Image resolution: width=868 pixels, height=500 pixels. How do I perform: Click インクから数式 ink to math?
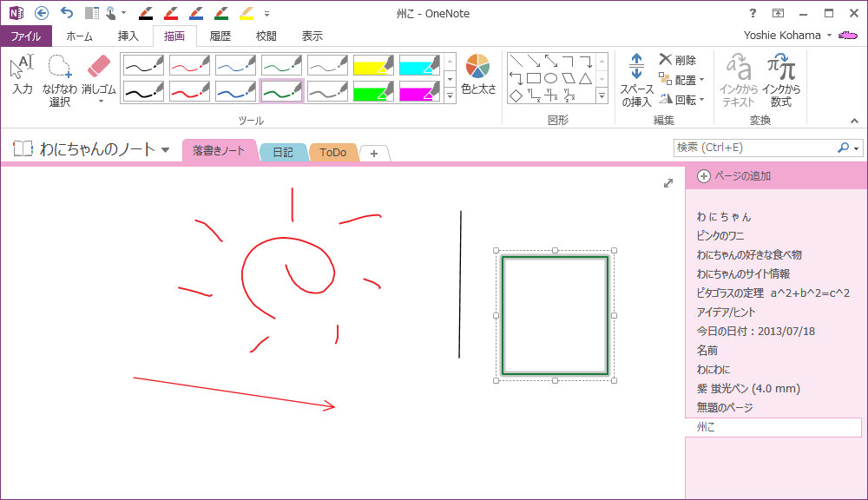[x=780, y=80]
